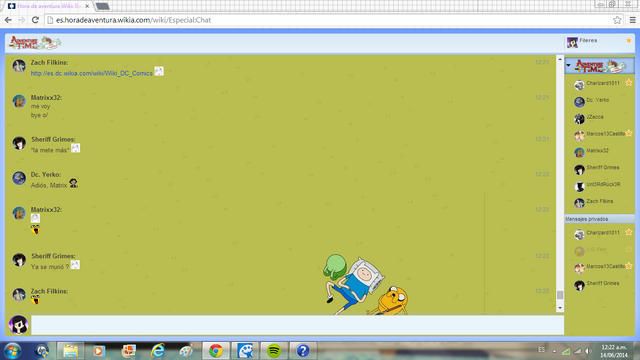
Task: Open Internet Explorer from taskbar
Action: (x=158, y=351)
